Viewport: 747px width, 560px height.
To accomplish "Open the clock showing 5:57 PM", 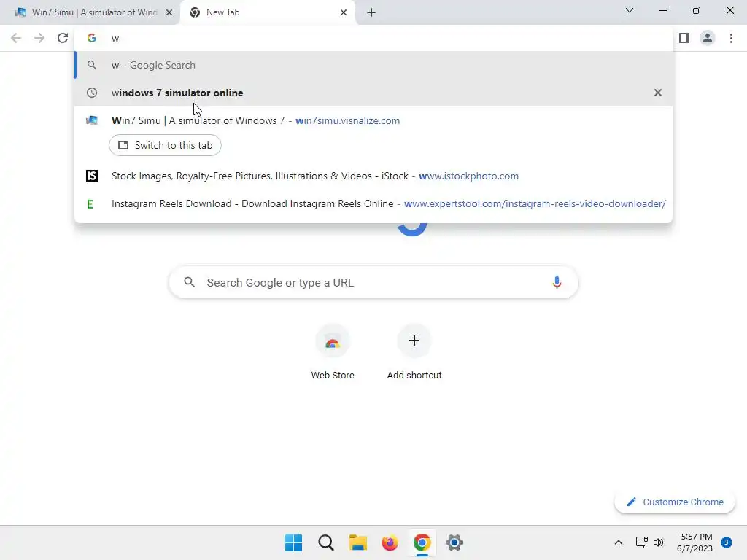I will pyautogui.click(x=694, y=542).
